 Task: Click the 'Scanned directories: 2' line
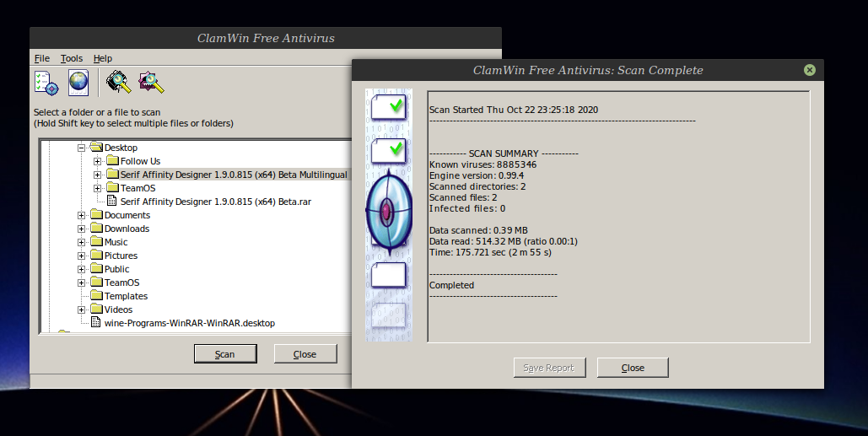[x=477, y=186]
